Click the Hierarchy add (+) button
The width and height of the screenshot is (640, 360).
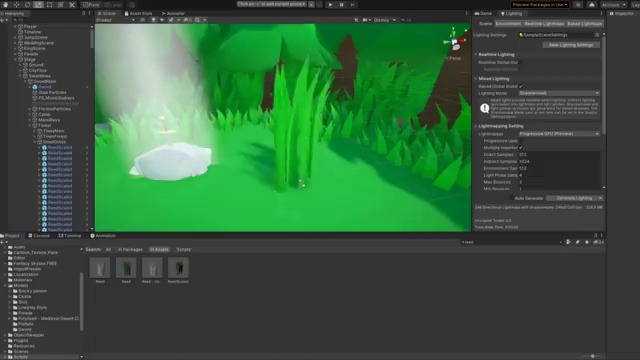point(3,20)
